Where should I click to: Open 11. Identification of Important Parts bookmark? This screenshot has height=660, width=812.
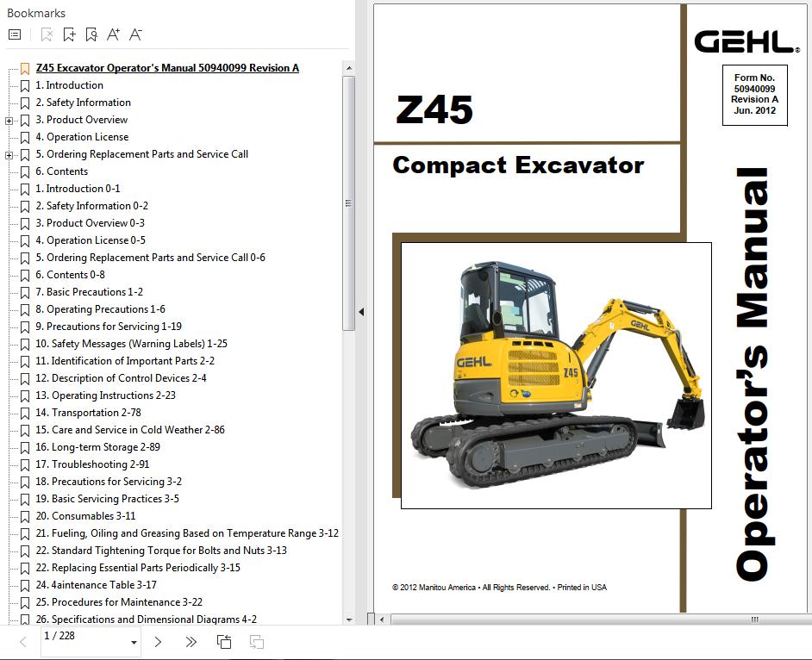pyautogui.click(x=125, y=361)
